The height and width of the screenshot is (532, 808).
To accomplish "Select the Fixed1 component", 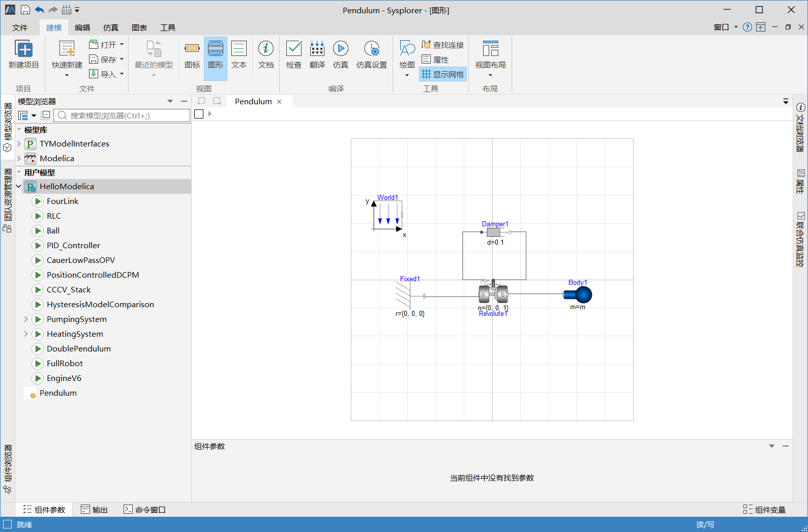I will [x=410, y=295].
